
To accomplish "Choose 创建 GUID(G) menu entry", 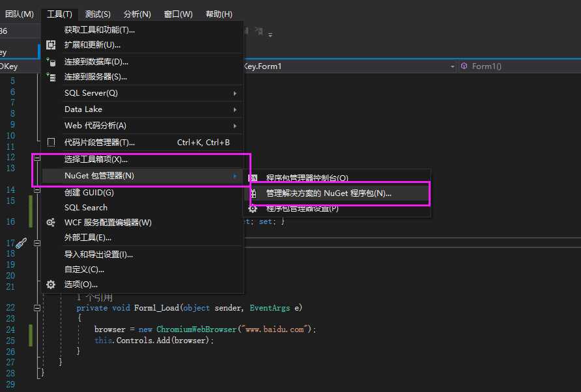I will [142, 192].
